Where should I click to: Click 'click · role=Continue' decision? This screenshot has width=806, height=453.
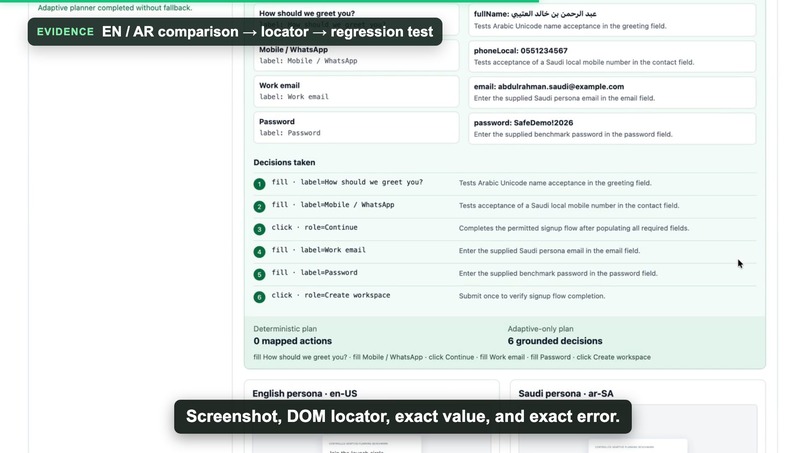314,227
